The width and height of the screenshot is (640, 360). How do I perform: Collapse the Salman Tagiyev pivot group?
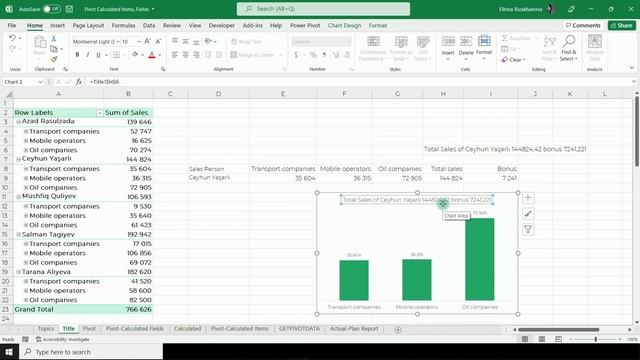(18, 235)
